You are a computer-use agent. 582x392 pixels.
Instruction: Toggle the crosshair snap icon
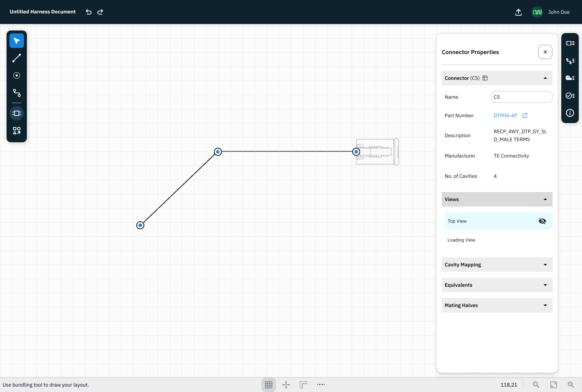pos(286,385)
